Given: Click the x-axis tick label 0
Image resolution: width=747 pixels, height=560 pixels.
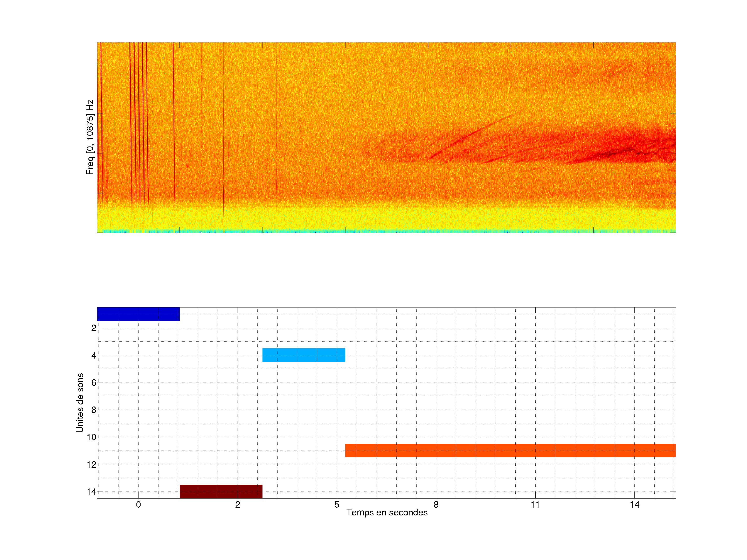Looking at the screenshot, I should [138, 505].
